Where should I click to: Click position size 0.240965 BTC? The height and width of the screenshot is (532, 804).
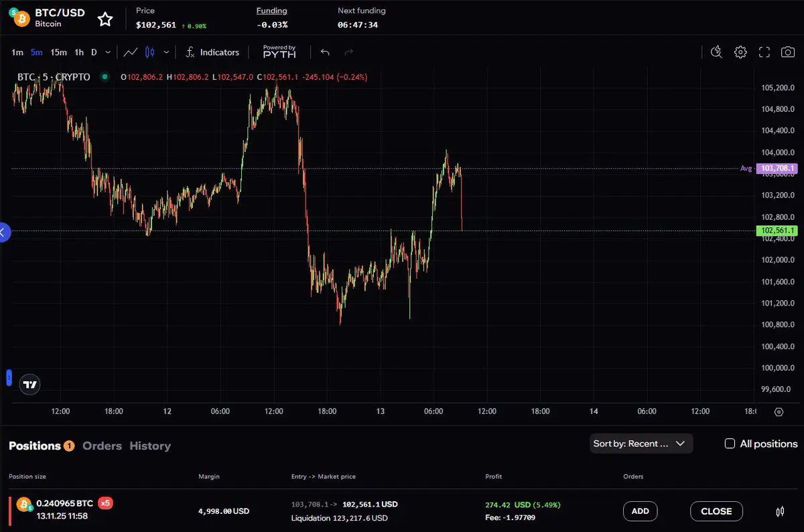[65, 503]
